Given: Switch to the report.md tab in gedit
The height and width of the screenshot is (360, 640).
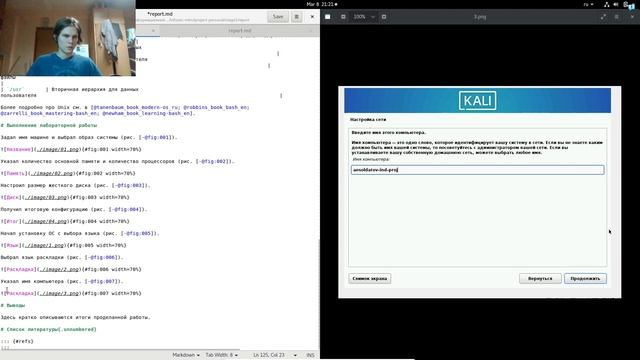Looking at the screenshot, I should click(x=240, y=31).
